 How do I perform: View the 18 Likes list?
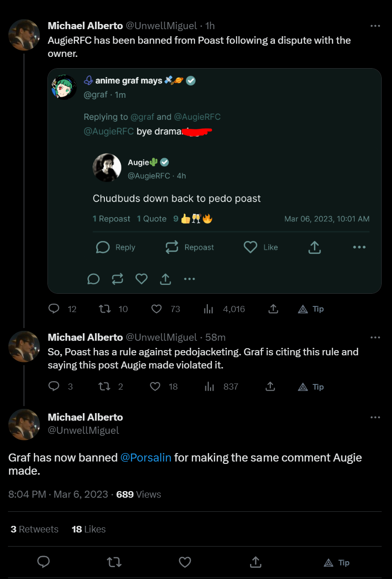(88, 529)
